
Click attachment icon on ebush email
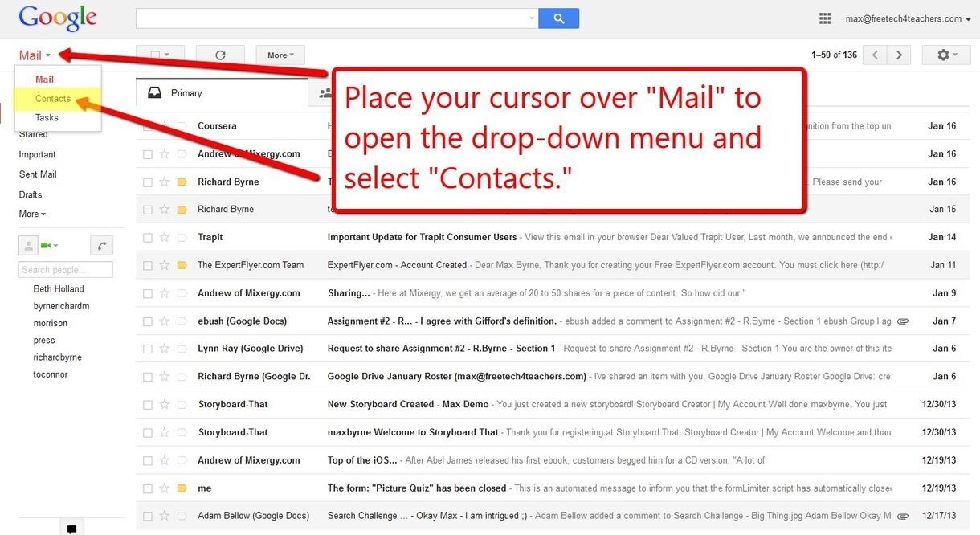[903, 321]
